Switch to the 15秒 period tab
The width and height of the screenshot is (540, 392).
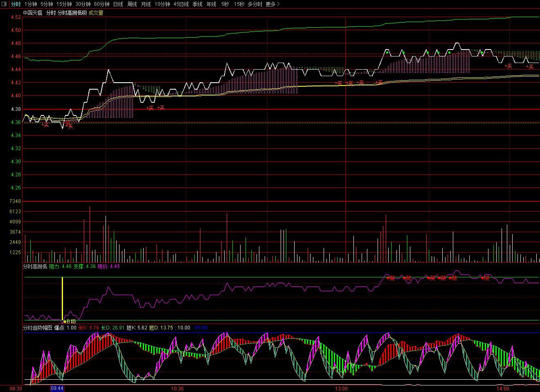coord(239,4)
